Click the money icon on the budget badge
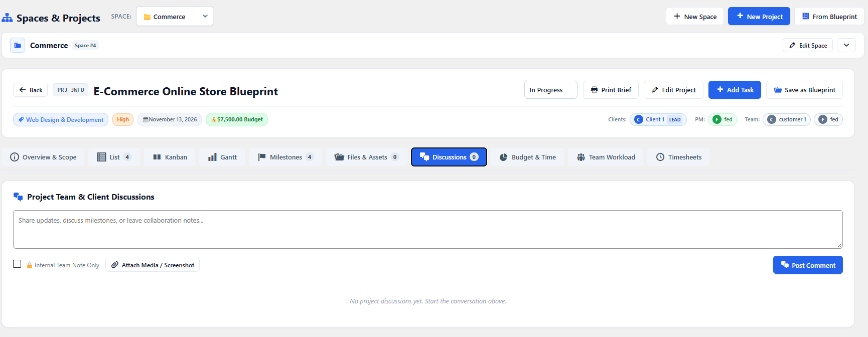 click(x=214, y=119)
